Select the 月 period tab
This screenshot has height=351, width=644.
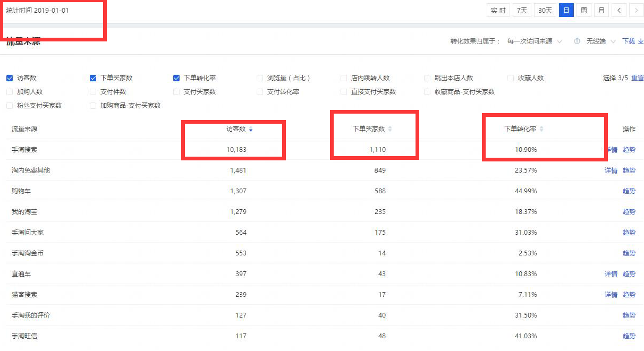coord(601,10)
